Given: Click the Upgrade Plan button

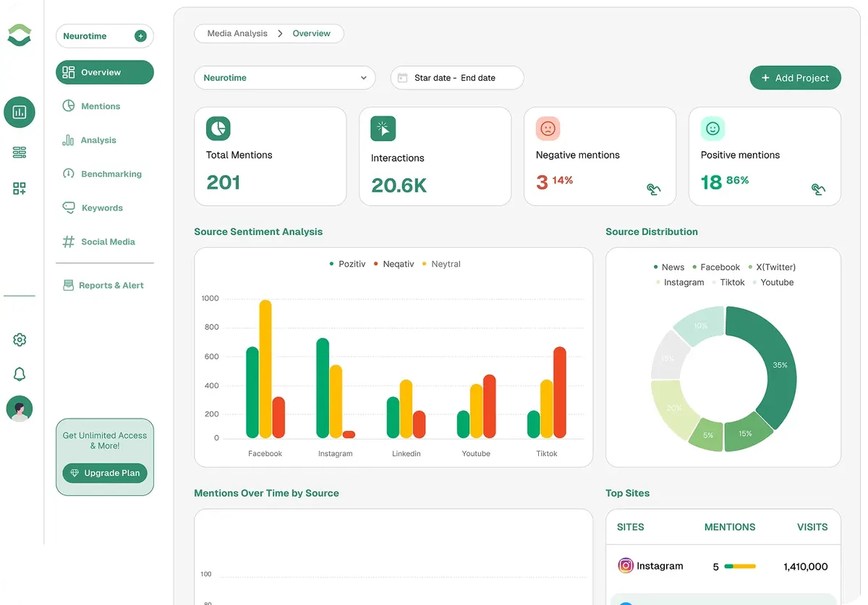Looking at the screenshot, I should (105, 473).
